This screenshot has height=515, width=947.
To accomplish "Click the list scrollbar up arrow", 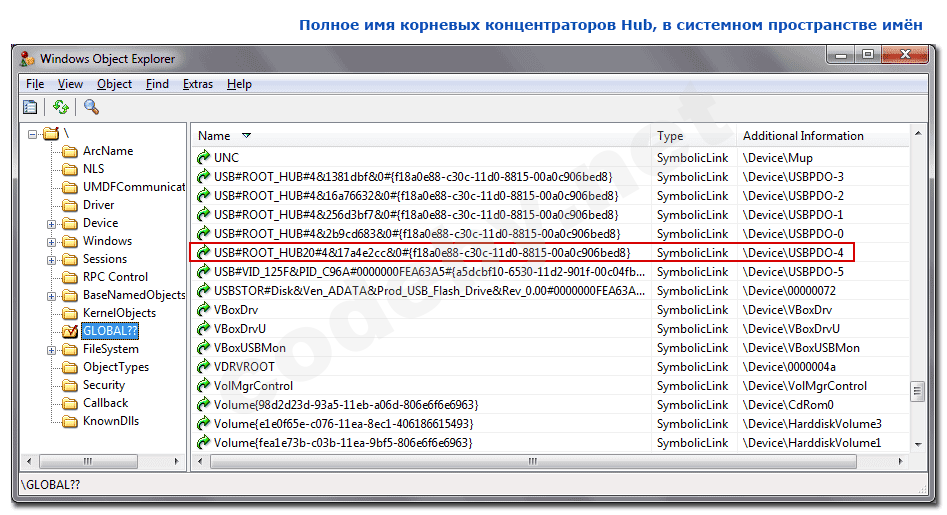I will pyautogui.click(x=917, y=133).
